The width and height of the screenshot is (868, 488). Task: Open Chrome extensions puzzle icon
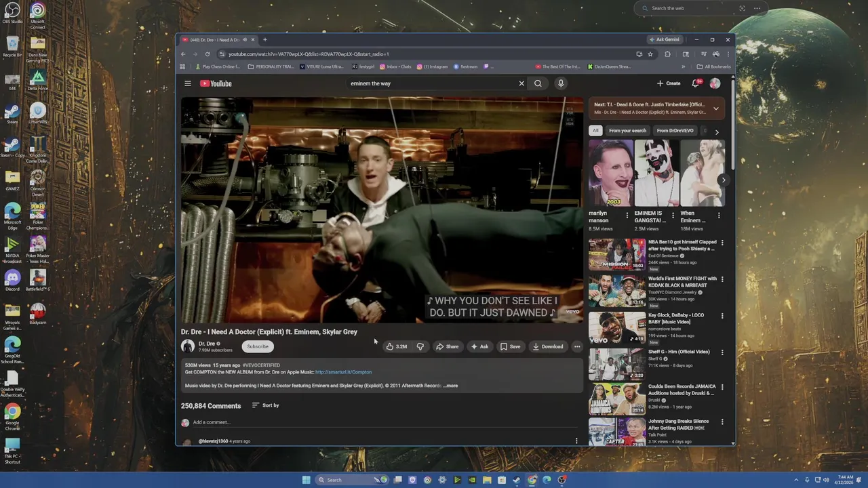667,54
